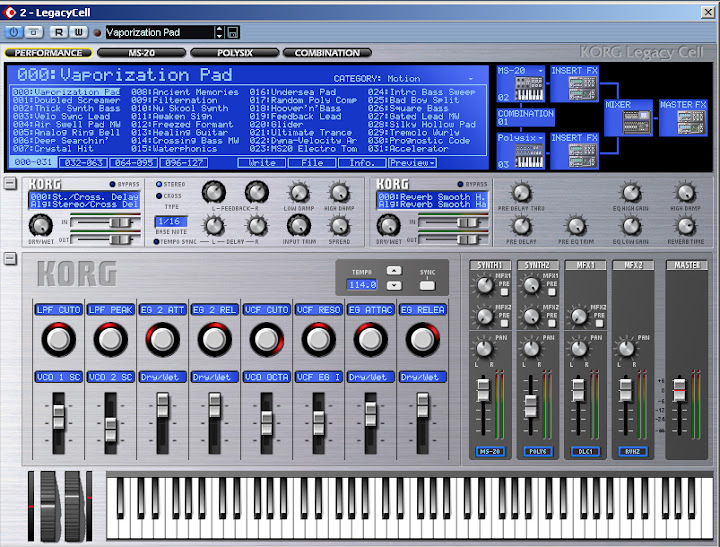Click the EQ HIGH GAIN knob

631,193
